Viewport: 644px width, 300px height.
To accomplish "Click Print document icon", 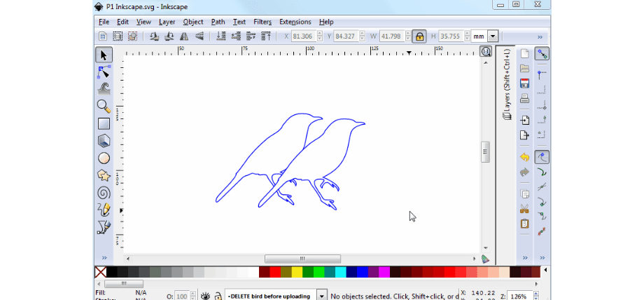I will (524, 98).
